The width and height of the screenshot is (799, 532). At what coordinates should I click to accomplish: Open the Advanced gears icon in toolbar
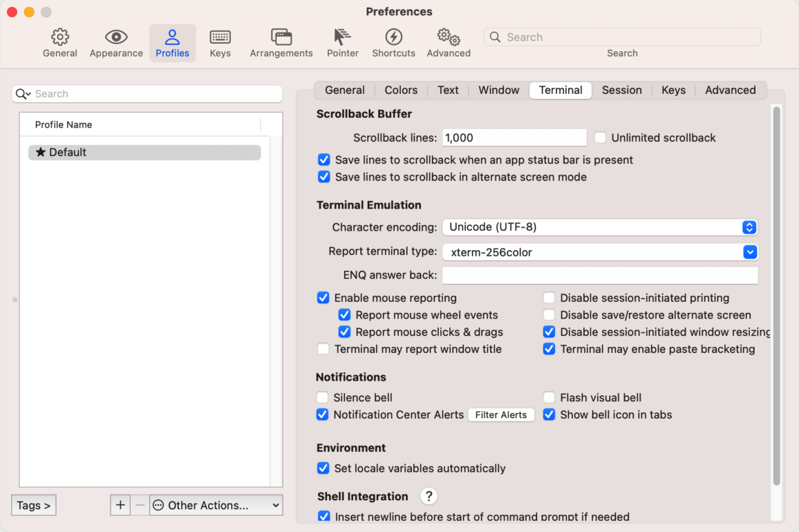point(449,37)
